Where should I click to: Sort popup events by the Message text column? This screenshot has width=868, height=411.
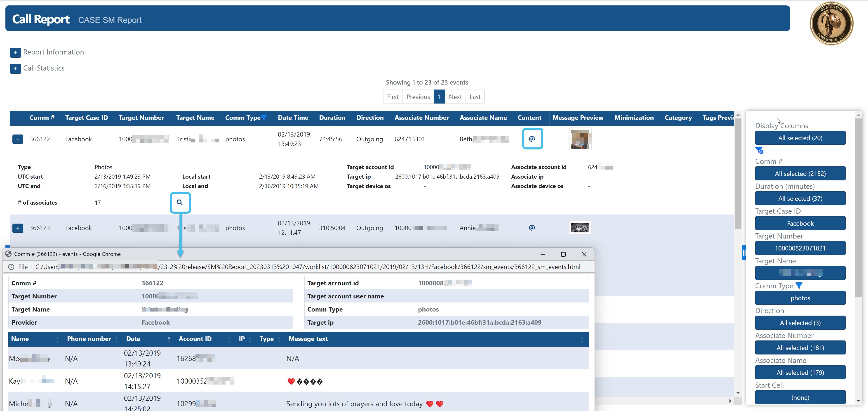click(x=308, y=339)
